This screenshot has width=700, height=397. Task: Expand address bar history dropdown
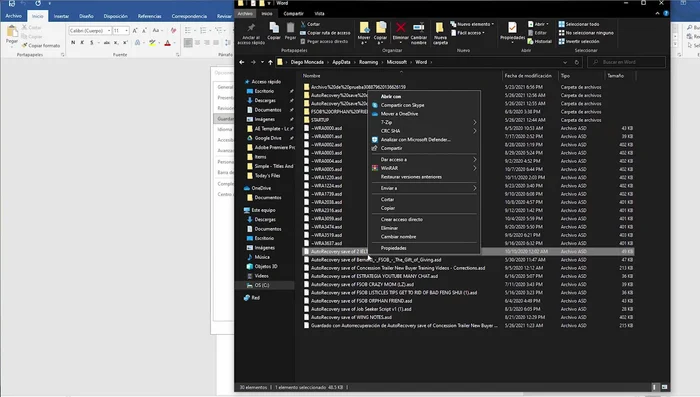565,62
